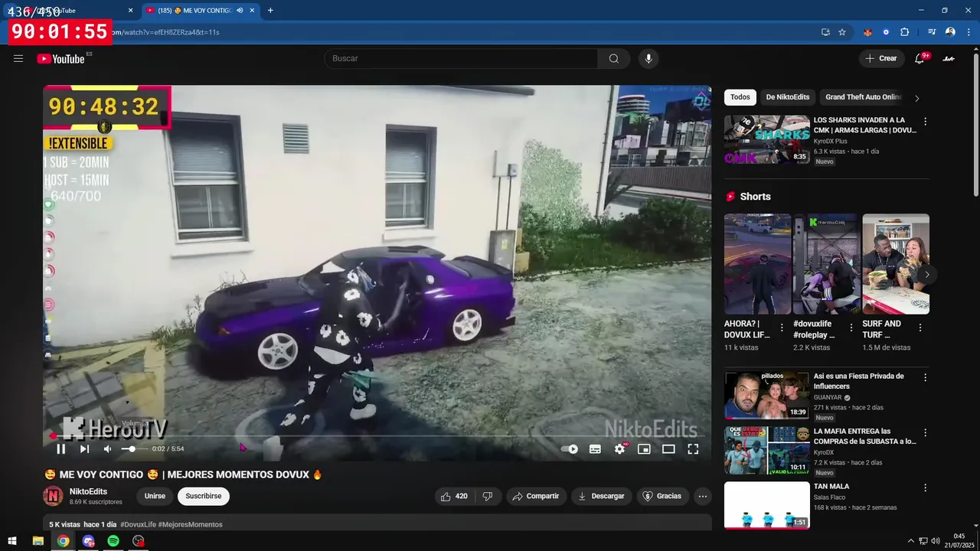Open the TAN MALA video title
980x551 pixels.
tap(831, 487)
